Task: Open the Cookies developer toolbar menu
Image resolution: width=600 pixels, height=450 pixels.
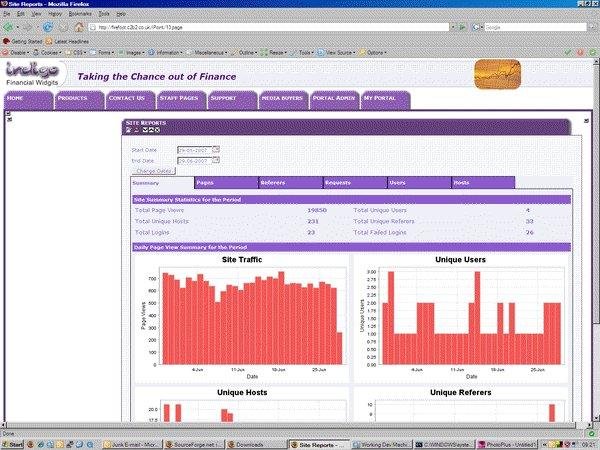Action: coord(46,52)
